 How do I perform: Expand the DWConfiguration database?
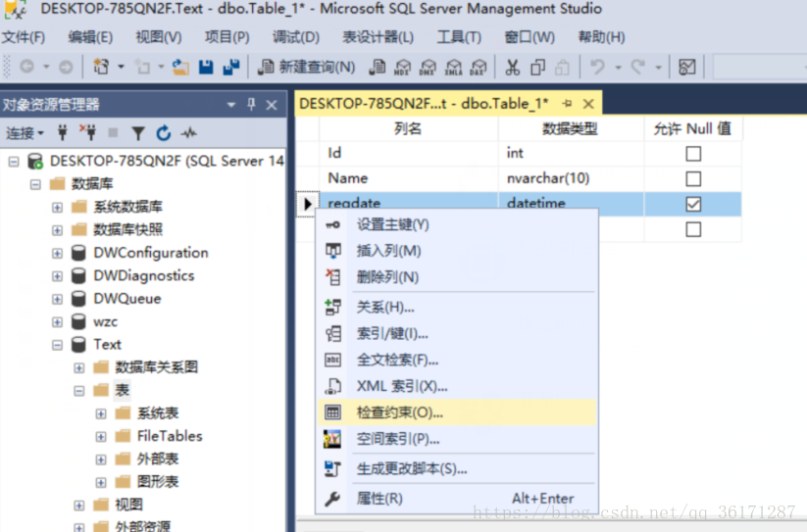pos(57,253)
